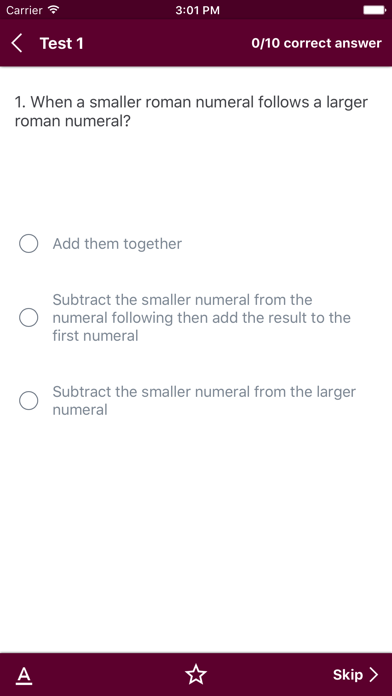Tap the battery status icon
This screenshot has width=392, height=696.
click(x=374, y=10)
